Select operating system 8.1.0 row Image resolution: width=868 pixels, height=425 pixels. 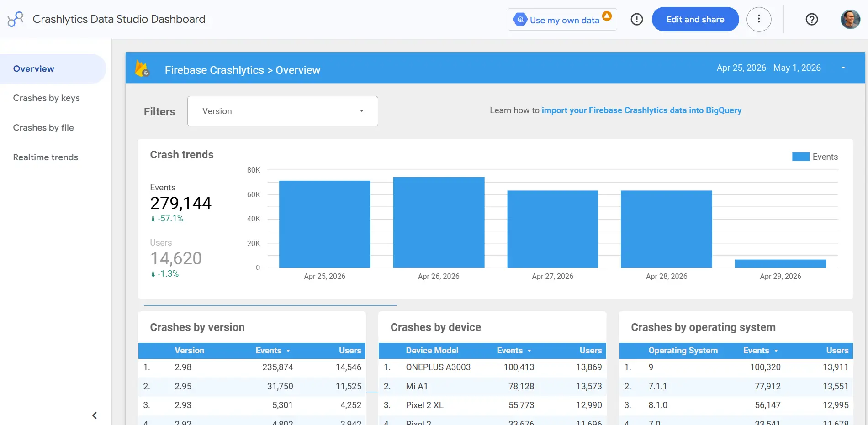point(736,405)
